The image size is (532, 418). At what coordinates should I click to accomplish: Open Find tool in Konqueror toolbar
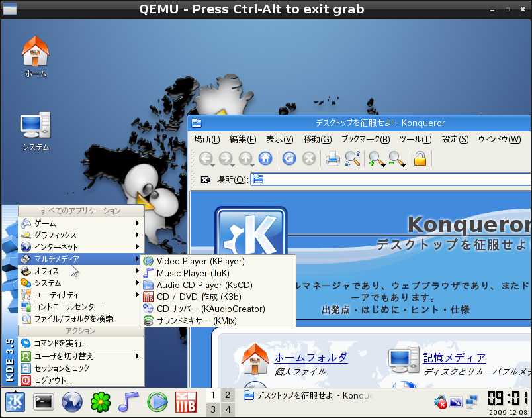coord(353,158)
